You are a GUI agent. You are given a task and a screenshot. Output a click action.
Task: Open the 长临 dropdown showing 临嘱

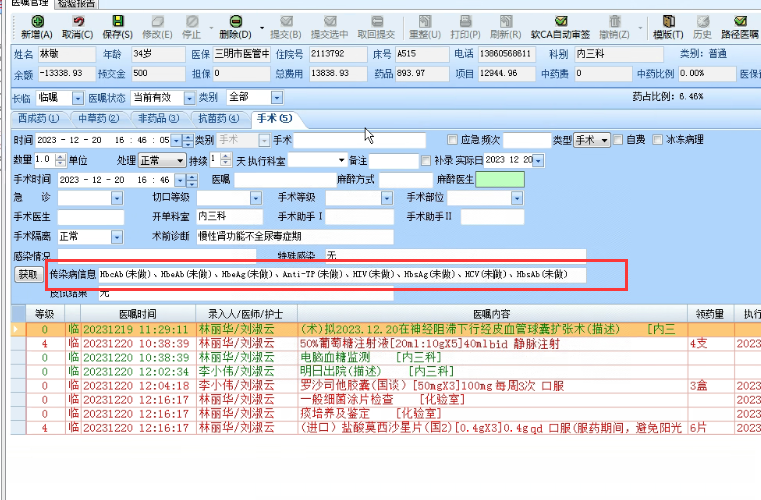(x=78, y=98)
